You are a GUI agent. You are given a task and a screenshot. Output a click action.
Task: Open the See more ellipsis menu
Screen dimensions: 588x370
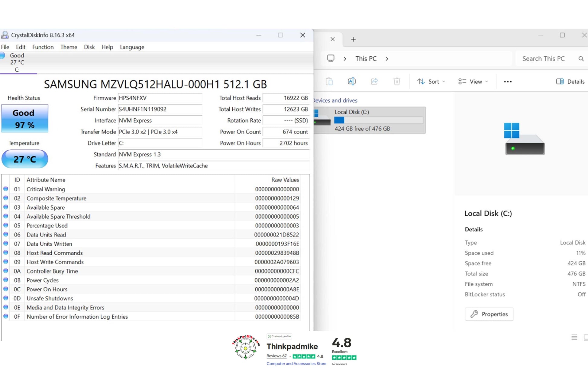(508, 82)
